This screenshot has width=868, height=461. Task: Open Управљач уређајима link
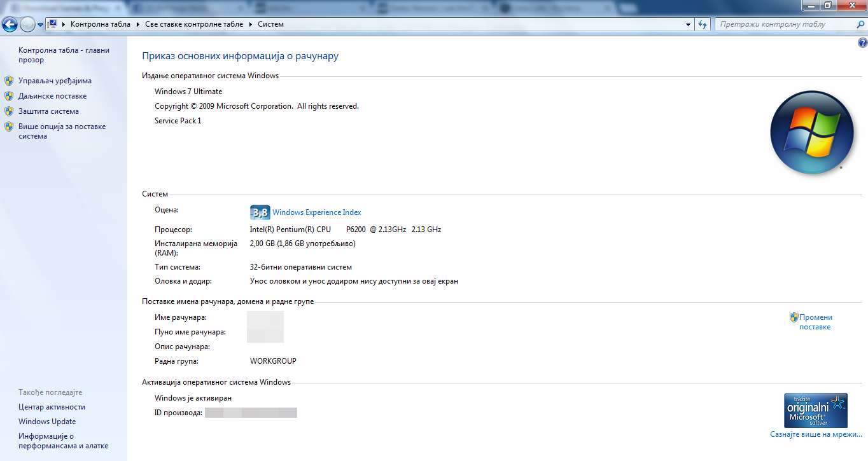coord(55,81)
